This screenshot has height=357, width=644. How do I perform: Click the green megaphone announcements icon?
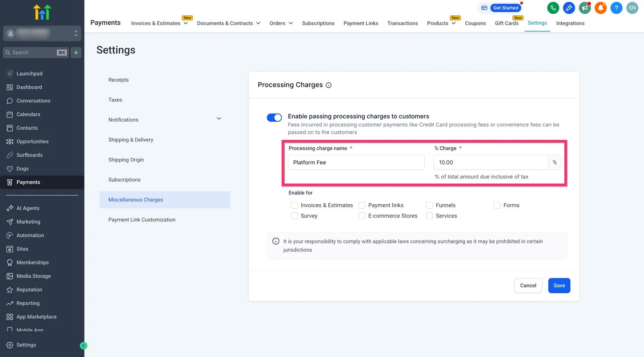tap(585, 8)
